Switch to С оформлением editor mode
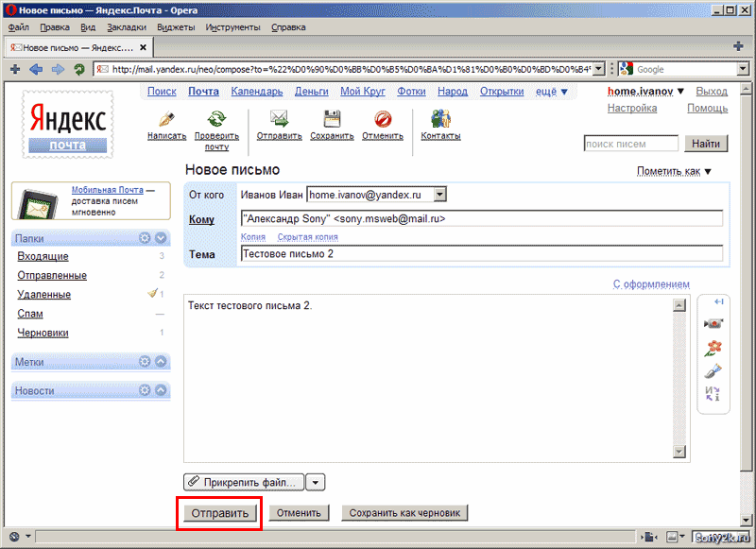 point(651,284)
